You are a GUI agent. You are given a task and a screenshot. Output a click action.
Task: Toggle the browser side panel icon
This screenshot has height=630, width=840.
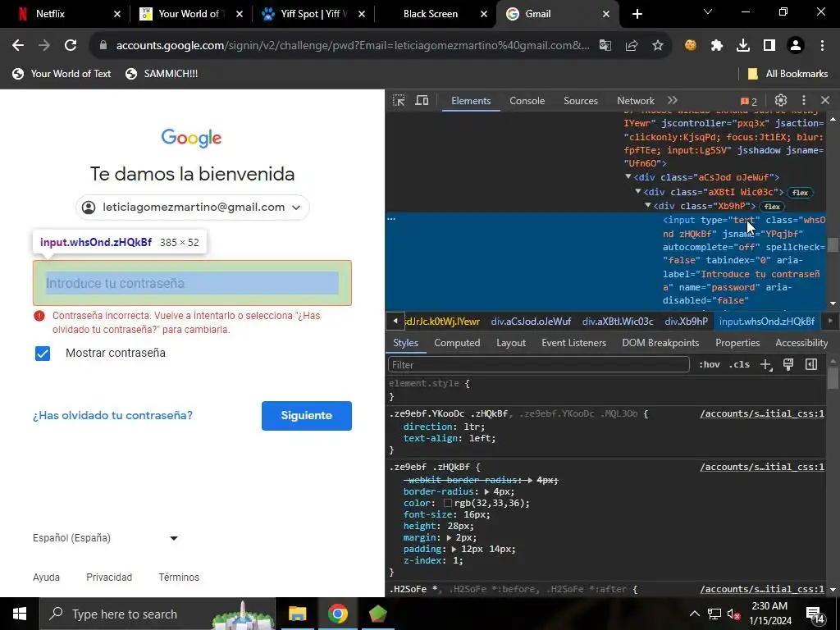(769, 46)
